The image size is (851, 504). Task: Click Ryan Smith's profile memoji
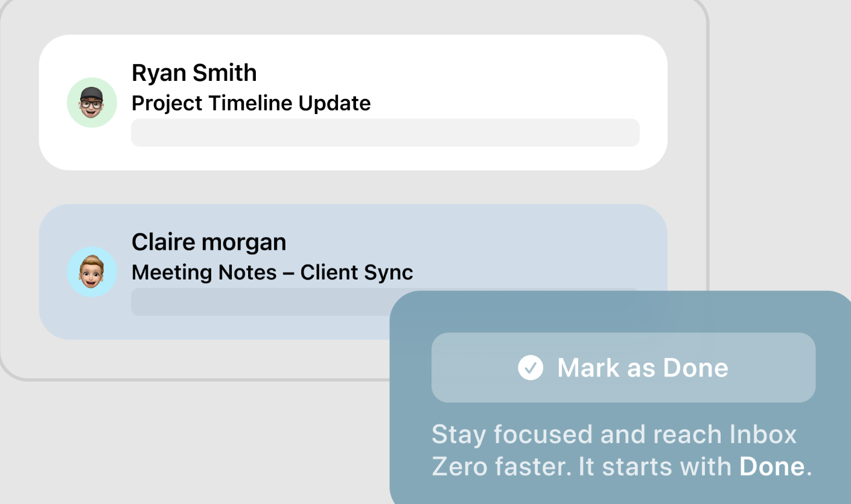pos(92,102)
